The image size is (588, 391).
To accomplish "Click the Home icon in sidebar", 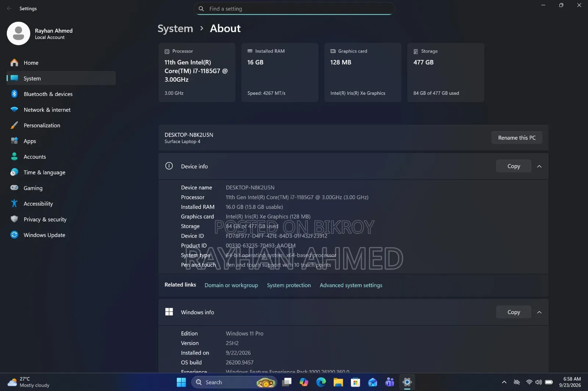I will pyautogui.click(x=14, y=63).
